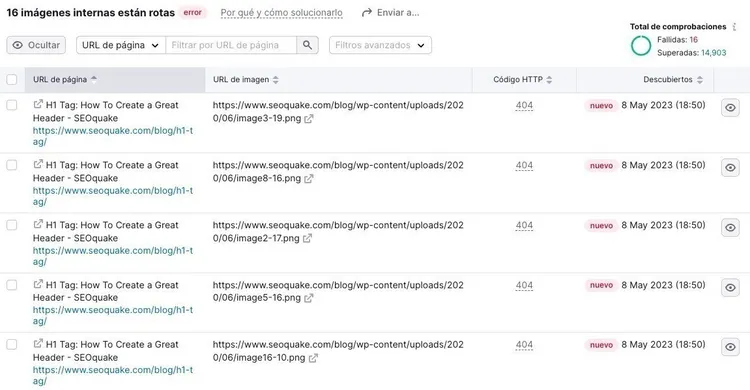This screenshot has height=390, width=750.
Task: Open image8-16.png external link icon
Action: [309, 178]
